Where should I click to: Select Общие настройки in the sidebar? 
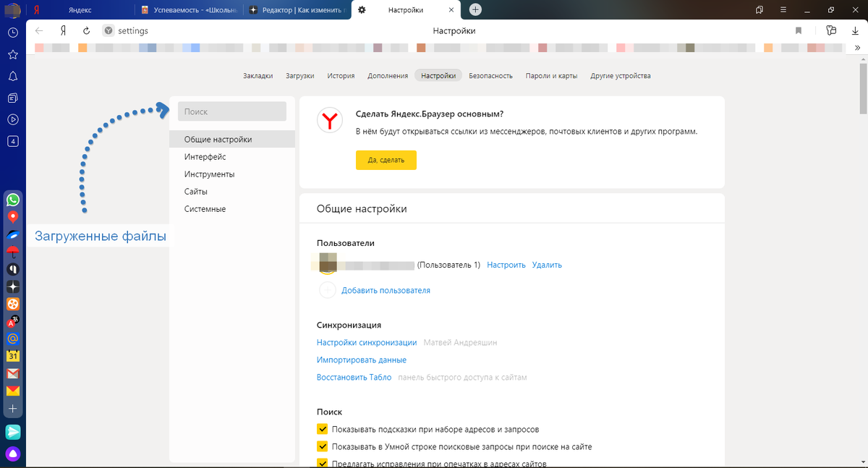(232, 140)
